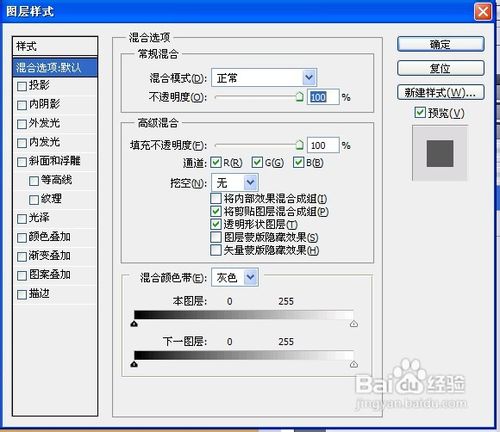
Task: Uncheck 将剪贴图层混合成组 option
Action: tap(216, 211)
